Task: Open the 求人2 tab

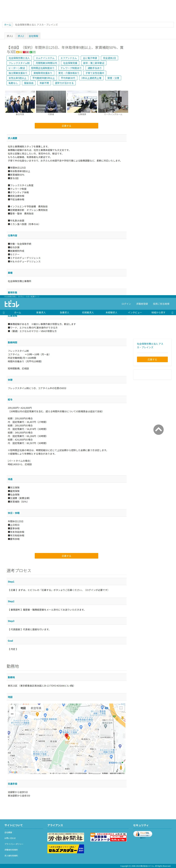Action: coord(21,36)
